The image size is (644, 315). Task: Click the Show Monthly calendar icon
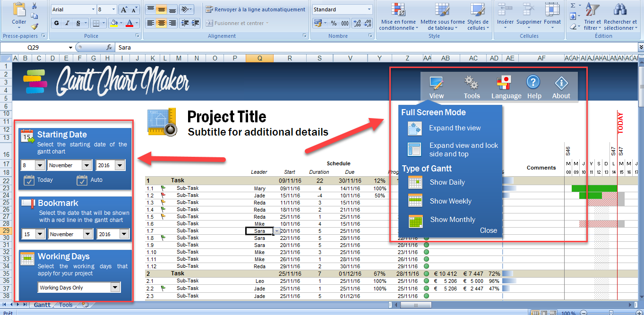click(415, 221)
